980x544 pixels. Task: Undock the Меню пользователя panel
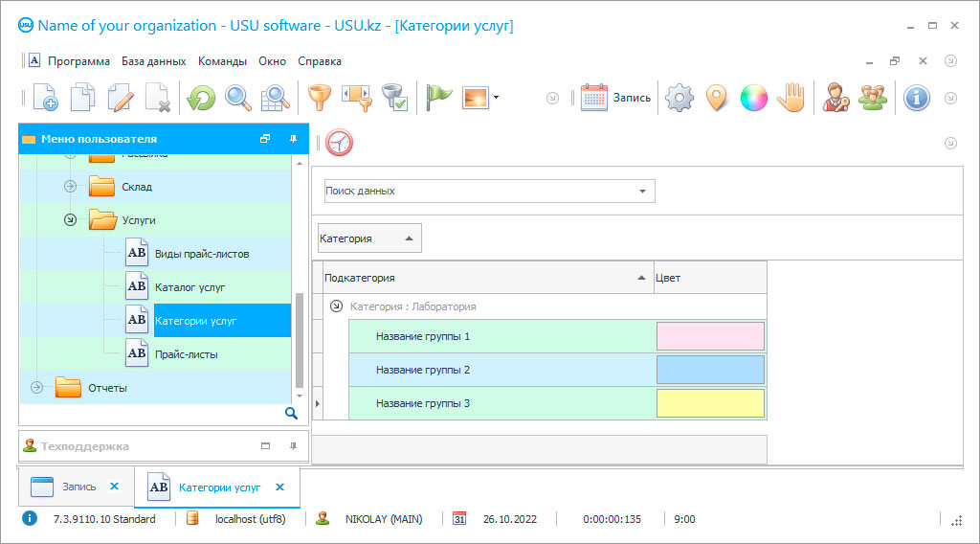[x=265, y=139]
